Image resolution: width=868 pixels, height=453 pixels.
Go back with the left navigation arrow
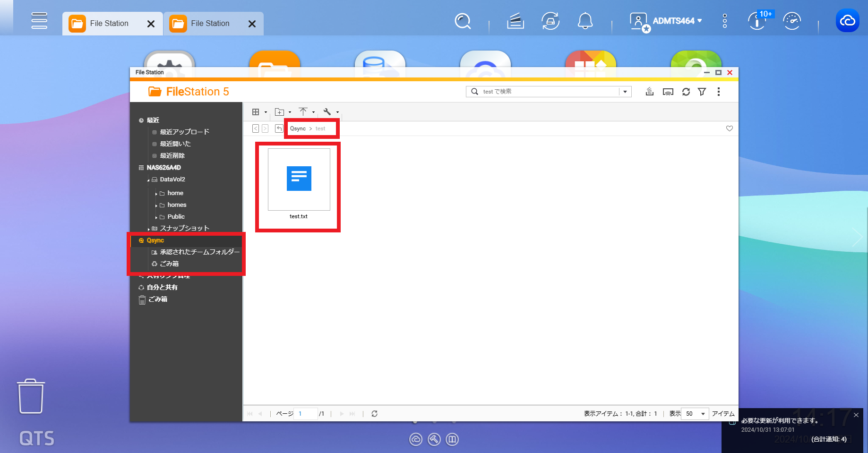click(256, 128)
